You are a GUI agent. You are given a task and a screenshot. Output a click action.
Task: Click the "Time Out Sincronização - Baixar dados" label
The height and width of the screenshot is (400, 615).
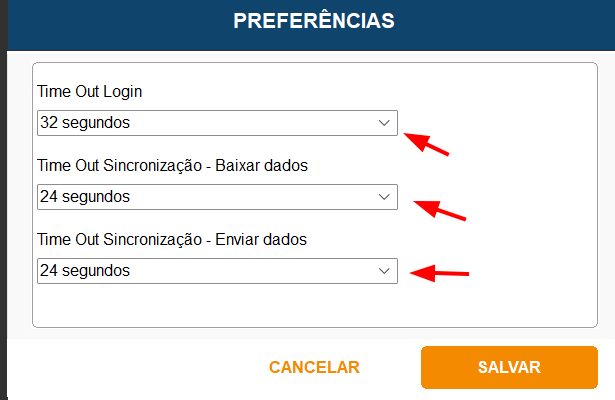pyautogui.click(x=172, y=166)
